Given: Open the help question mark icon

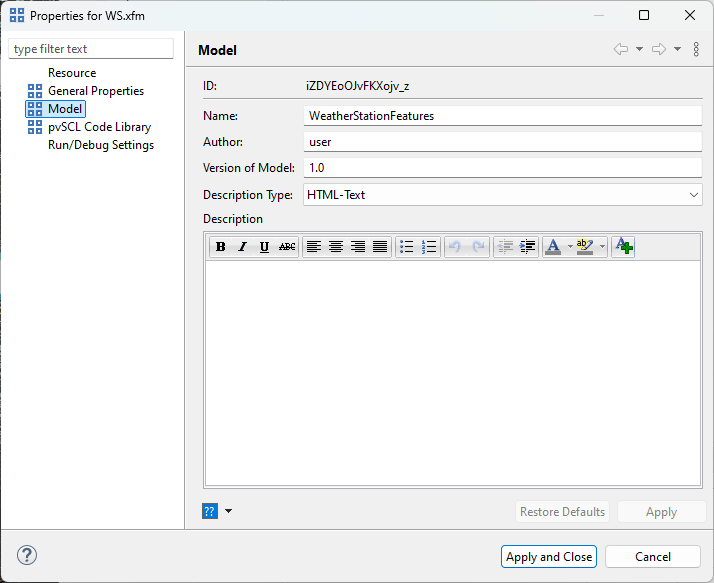Looking at the screenshot, I should click(27, 556).
